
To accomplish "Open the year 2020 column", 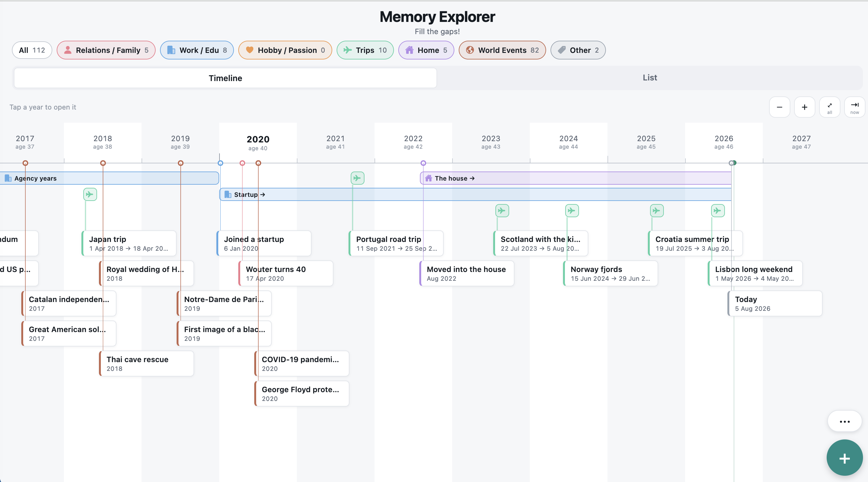I will click(258, 143).
